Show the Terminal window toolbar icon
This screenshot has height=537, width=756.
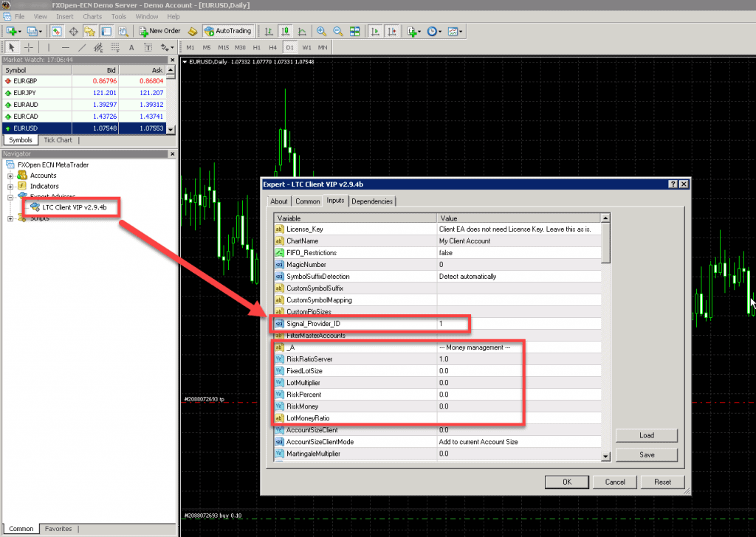(106, 31)
